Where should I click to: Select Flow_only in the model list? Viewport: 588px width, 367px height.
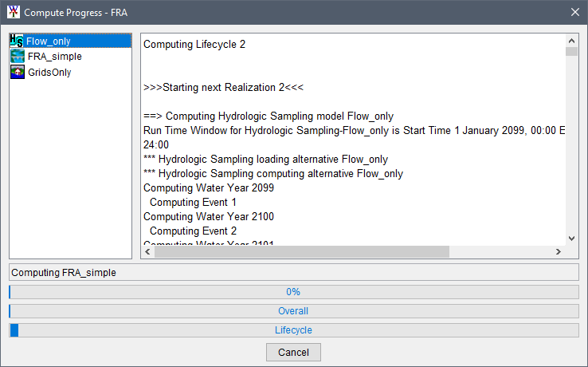(x=70, y=41)
